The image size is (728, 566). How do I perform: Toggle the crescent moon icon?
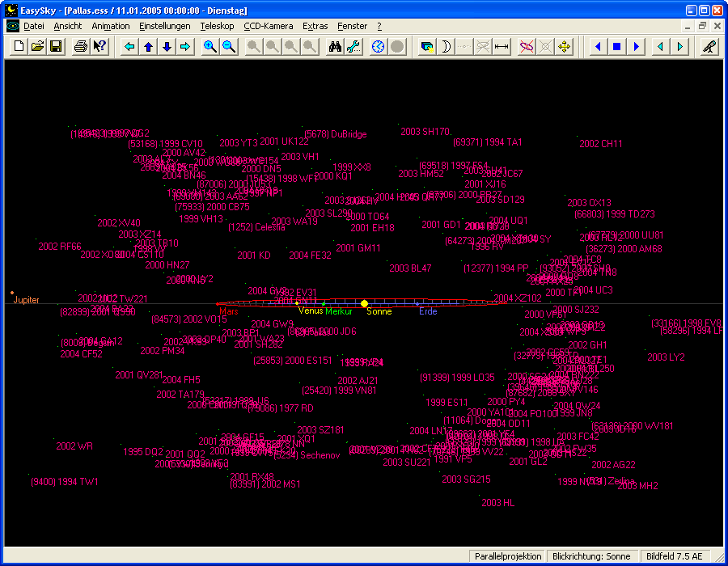(446, 47)
